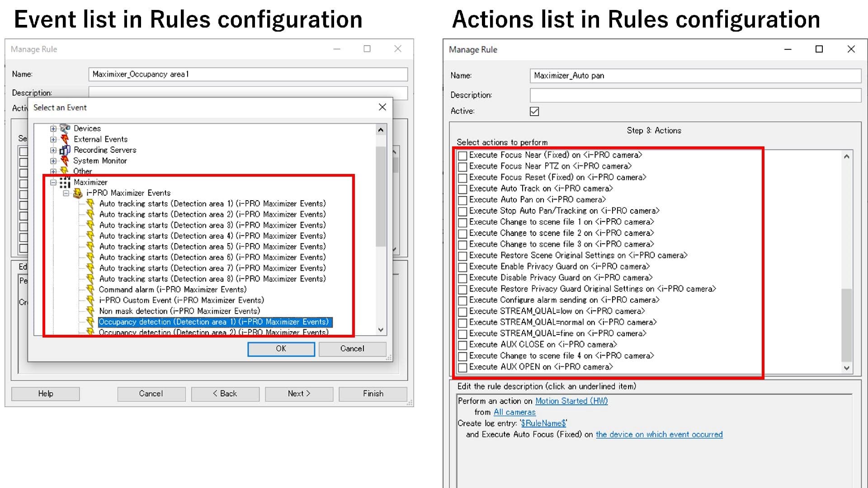The width and height of the screenshot is (868, 488).
Task: Expand the Devices tree node
Action: click(x=53, y=129)
